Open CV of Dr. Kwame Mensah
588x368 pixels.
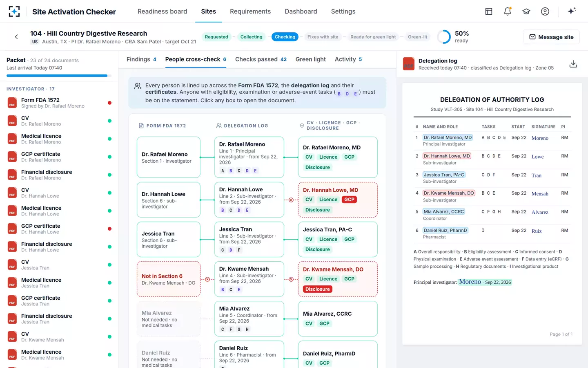[x=59, y=337]
